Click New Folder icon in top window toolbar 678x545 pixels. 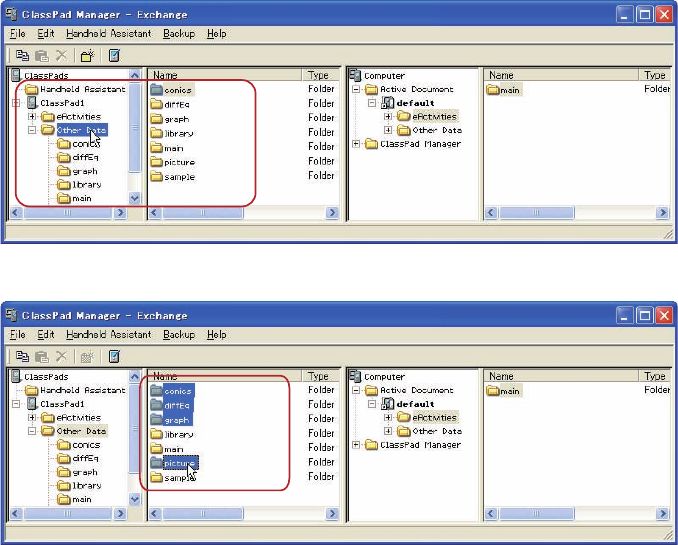coord(87,55)
